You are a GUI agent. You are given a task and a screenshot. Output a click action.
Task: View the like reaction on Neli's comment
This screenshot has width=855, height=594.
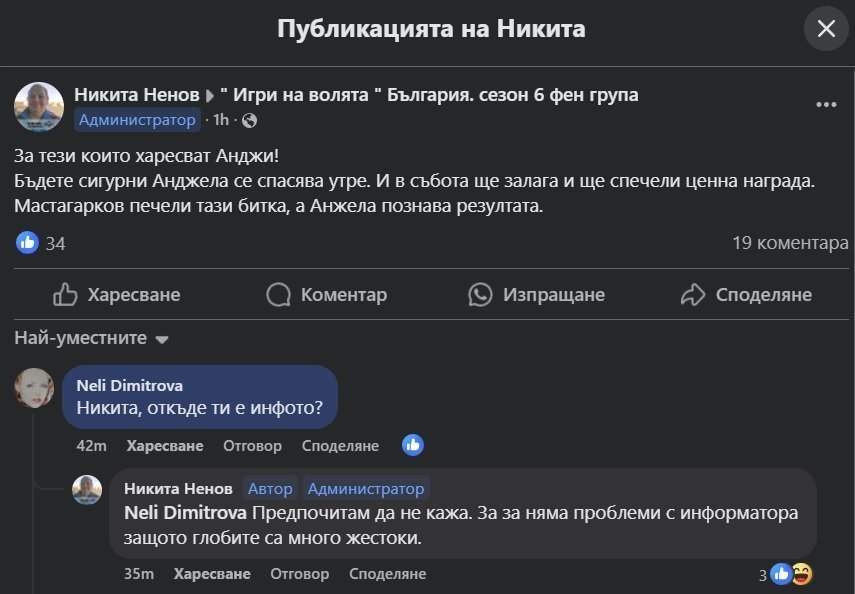coord(412,445)
